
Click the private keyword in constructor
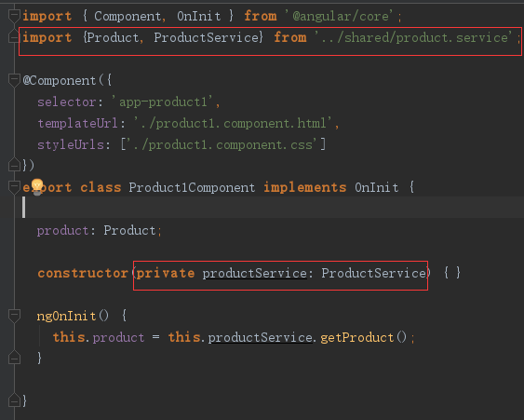pos(166,273)
